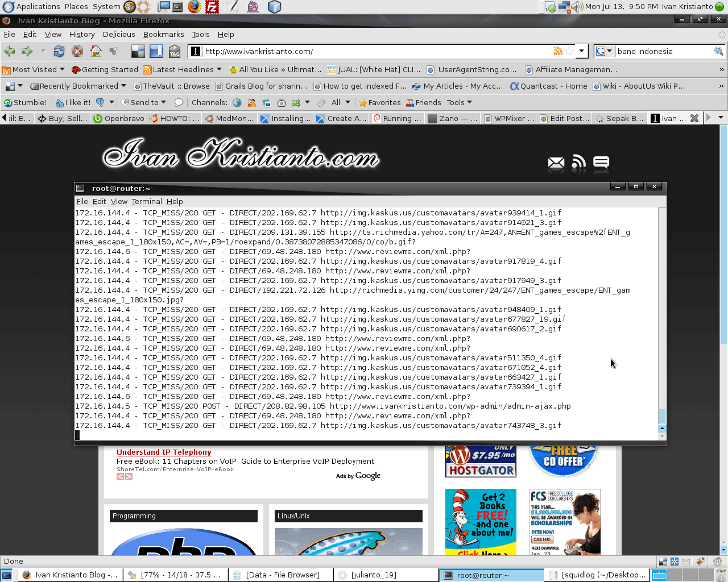This screenshot has width=728, height=582.
Task: Launch terminal icon in GNOME panel
Action: (x=177, y=7)
